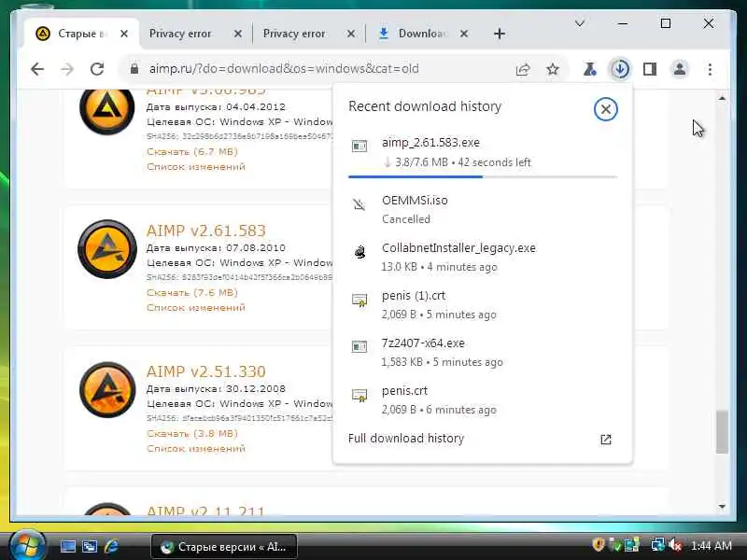Click the penis.crt certificate icon
Viewport: 747px width, 560px height.
[359, 395]
